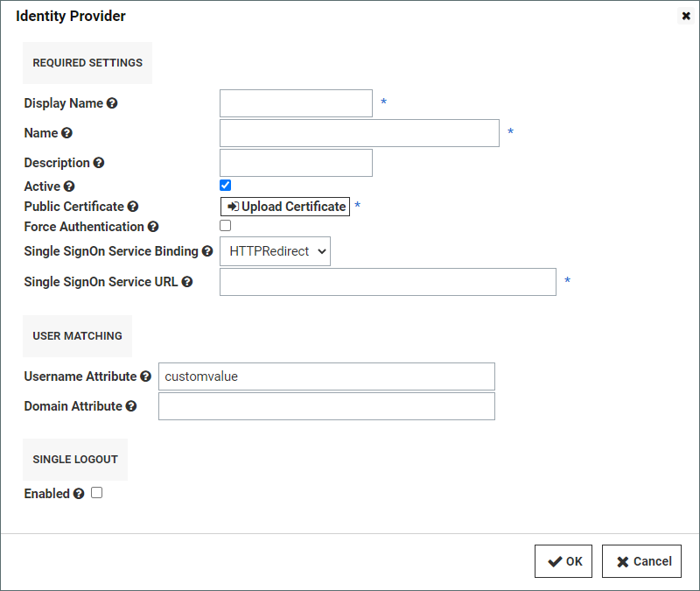Viewport: 700px width, 591px height.
Task: Click the help icon next to Display Name
Action: [x=112, y=103]
